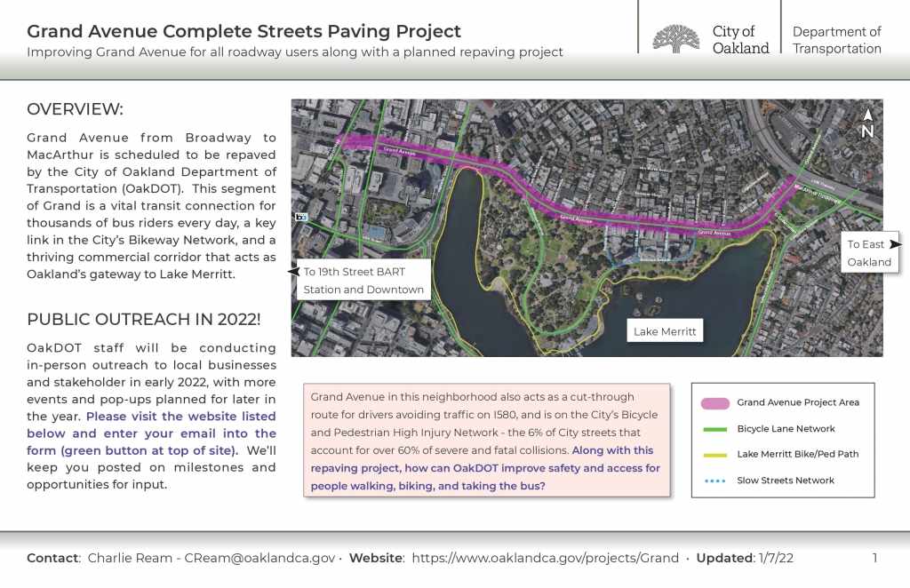Click the City of Oakland oak tree logo
The height and width of the screenshot is (588, 910).
[675, 39]
